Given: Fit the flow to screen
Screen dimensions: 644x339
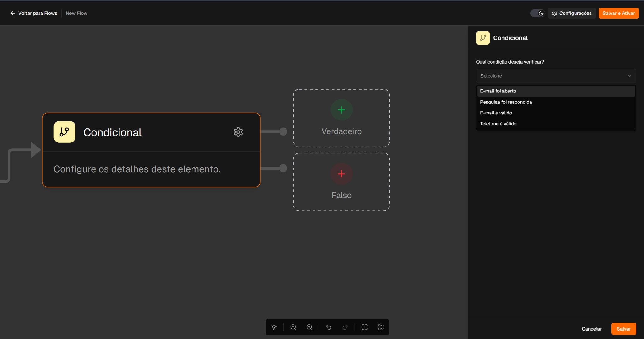Looking at the screenshot, I should point(364,327).
